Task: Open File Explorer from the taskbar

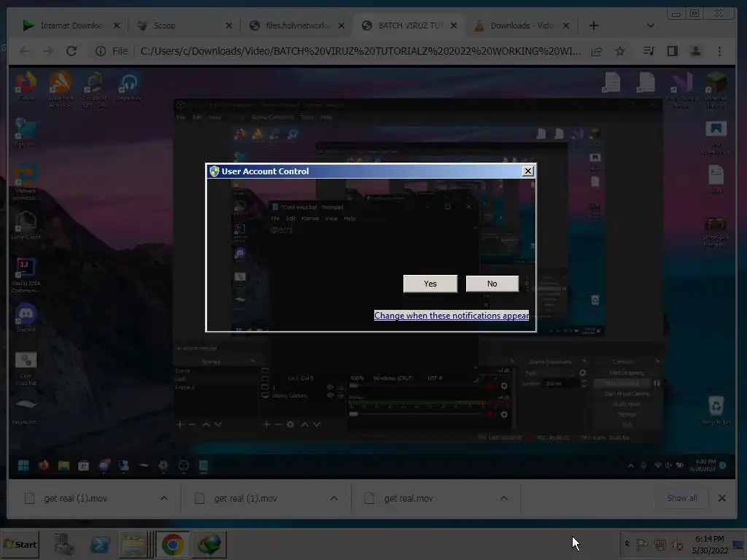Action: click(x=134, y=544)
